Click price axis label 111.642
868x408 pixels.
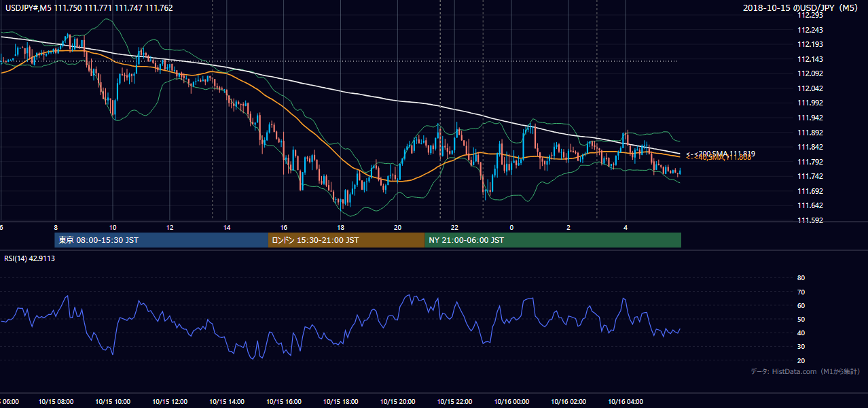[x=812, y=206]
